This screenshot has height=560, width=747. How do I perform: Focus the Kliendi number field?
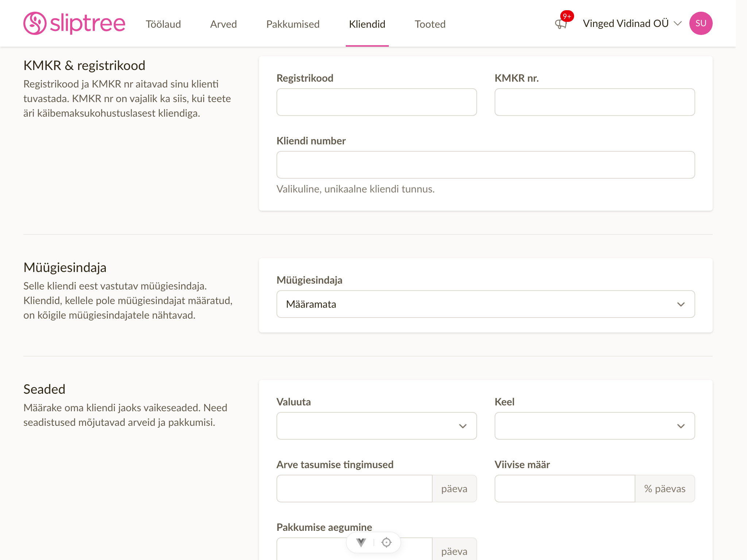[x=485, y=165]
